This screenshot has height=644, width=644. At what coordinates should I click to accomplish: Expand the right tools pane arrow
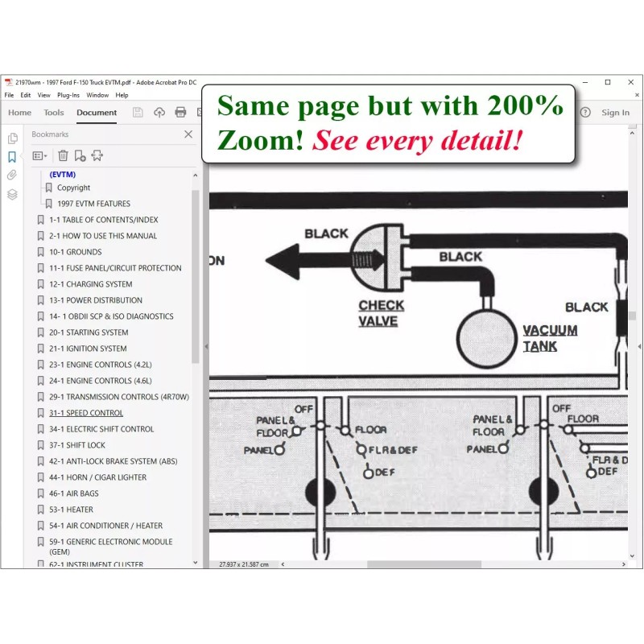tap(640, 346)
